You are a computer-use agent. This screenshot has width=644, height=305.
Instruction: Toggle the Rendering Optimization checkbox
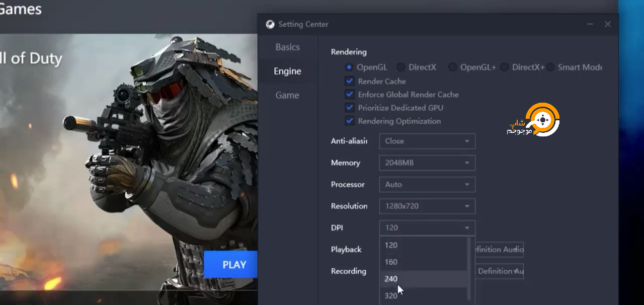(350, 121)
